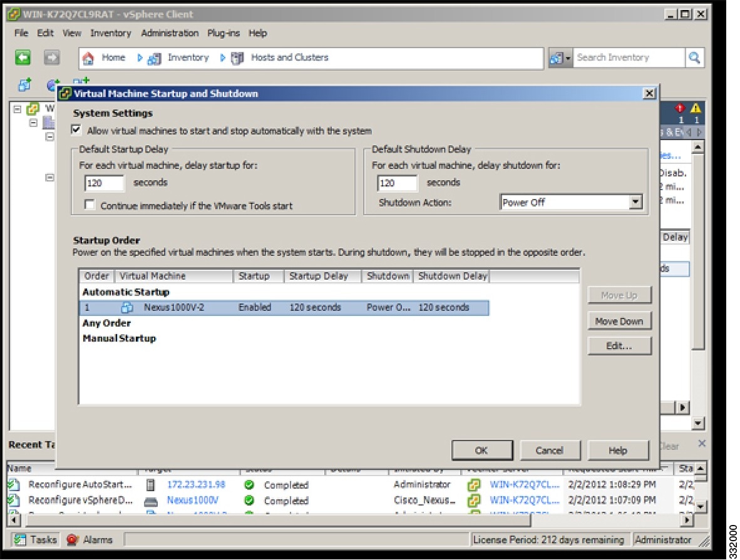Click the Hosts and Clusters breadcrumb icon
The width and height of the screenshot is (740, 560).
pos(237,58)
